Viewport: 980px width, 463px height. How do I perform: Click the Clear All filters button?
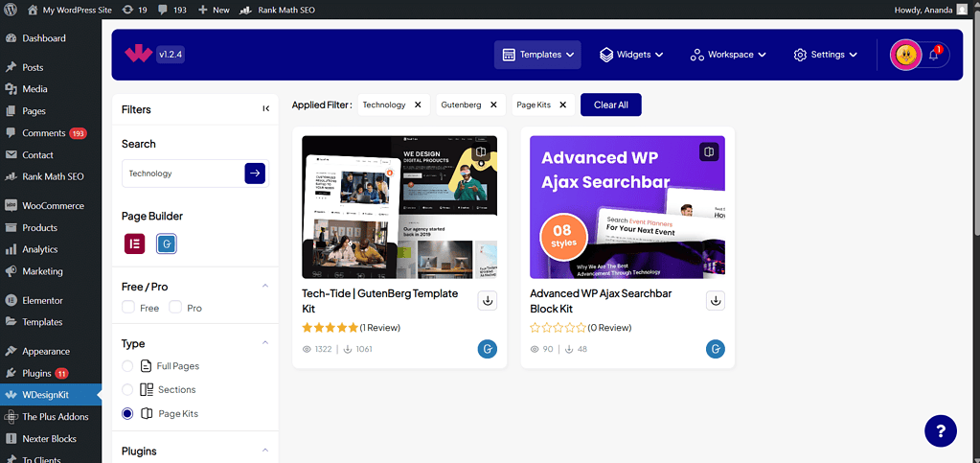pos(610,104)
